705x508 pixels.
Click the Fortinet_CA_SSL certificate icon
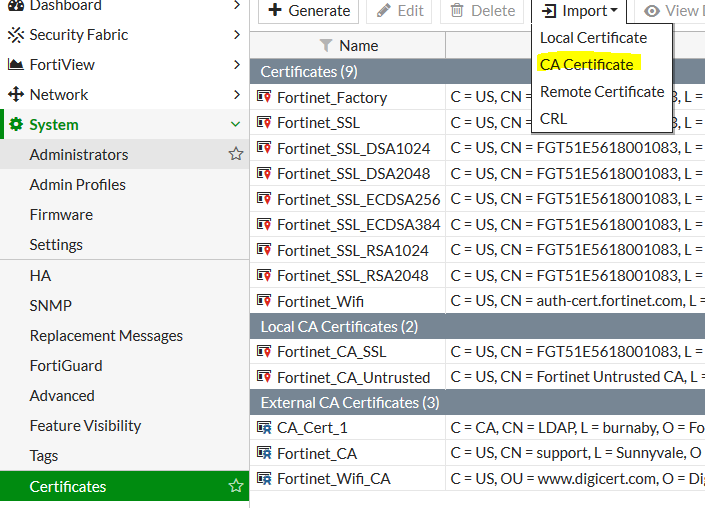(x=264, y=352)
